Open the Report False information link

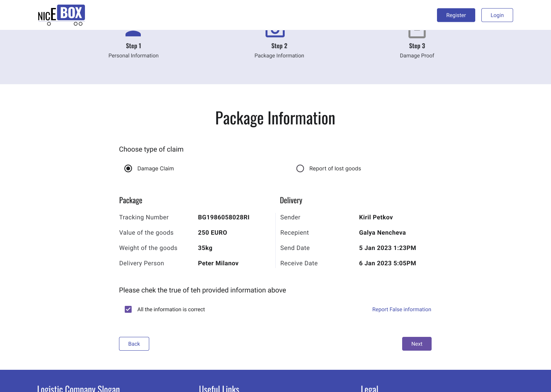[401, 309]
